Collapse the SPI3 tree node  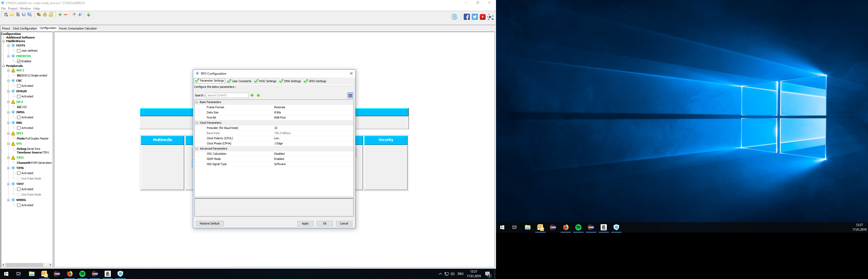coord(9,134)
